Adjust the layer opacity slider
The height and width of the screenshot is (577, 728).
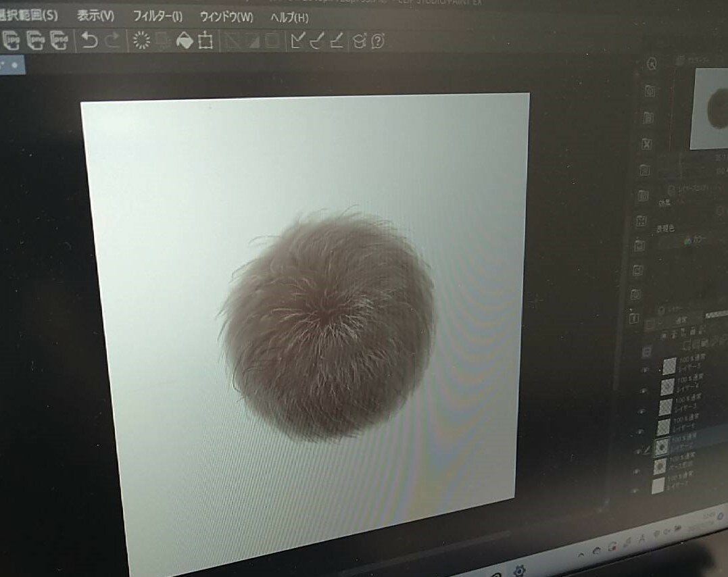point(717,316)
